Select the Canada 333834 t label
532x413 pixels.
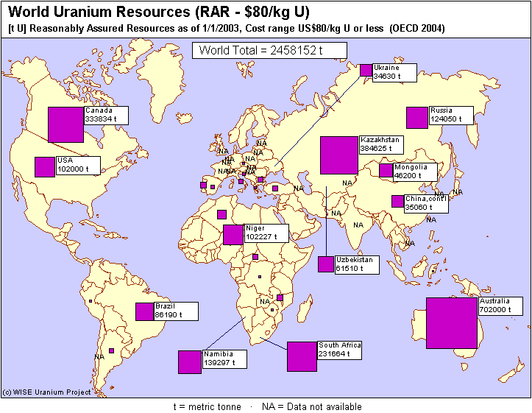pos(106,114)
